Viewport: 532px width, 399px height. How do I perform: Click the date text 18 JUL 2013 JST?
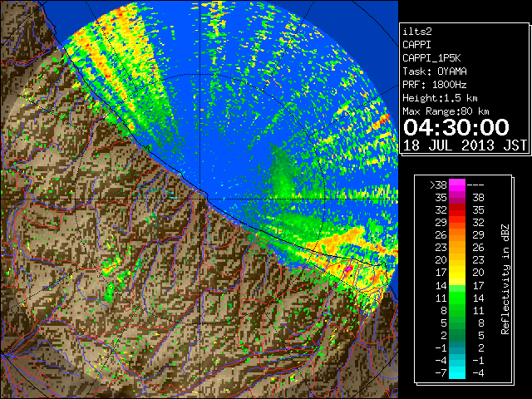tap(465, 145)
